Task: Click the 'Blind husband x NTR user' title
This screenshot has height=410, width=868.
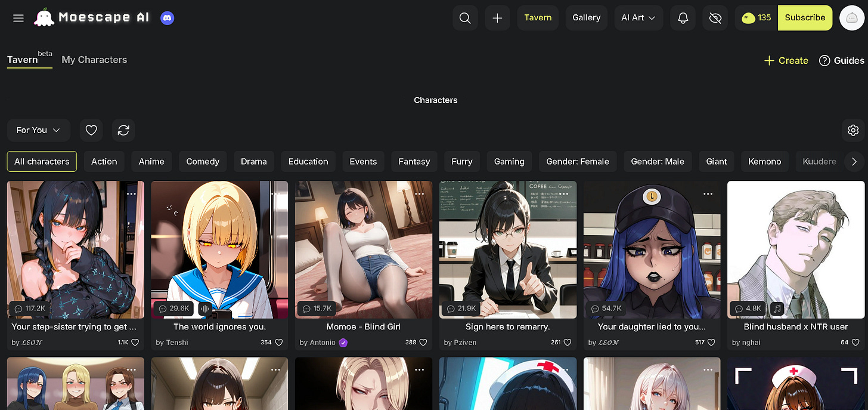Action: 796,327
